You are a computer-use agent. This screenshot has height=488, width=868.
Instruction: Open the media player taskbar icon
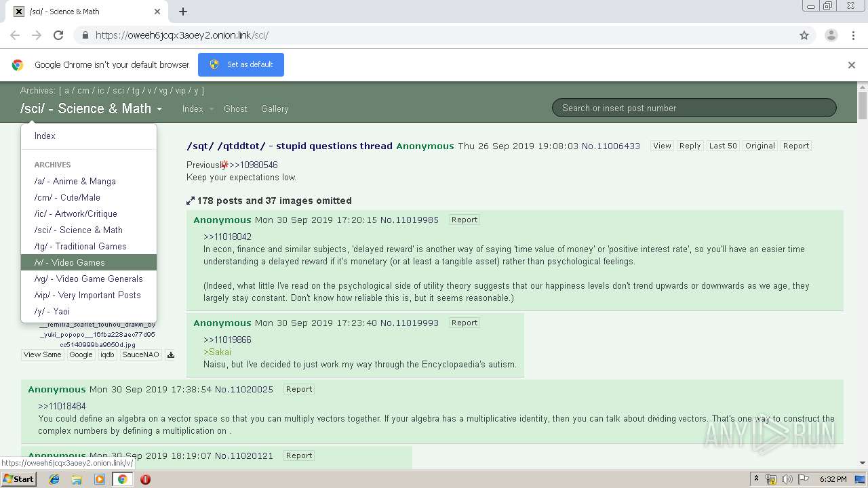[100, 479]
